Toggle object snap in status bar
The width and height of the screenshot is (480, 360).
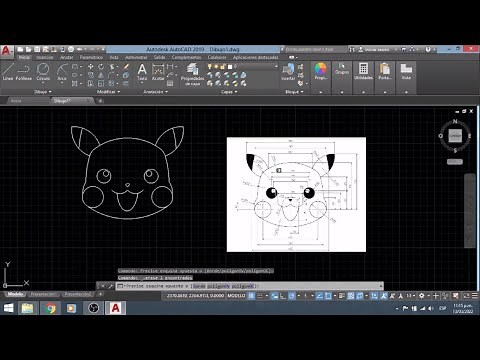coord(328,296)
